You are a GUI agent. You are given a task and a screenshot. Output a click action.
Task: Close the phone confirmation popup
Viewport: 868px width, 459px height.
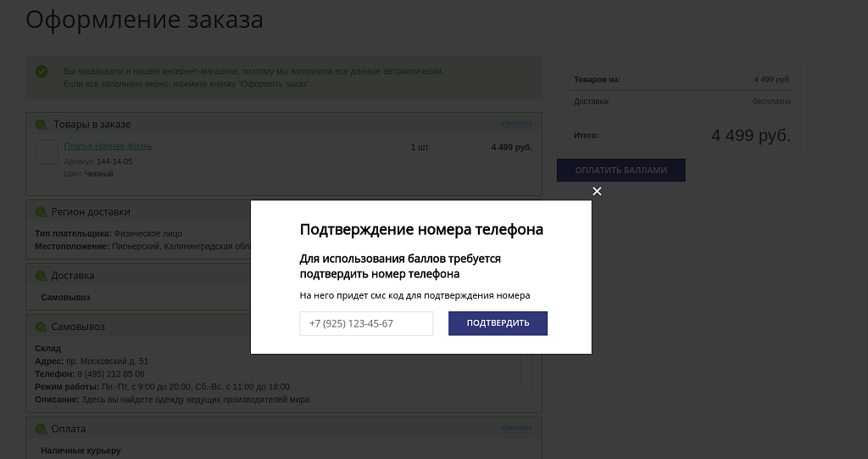point(597,191)
